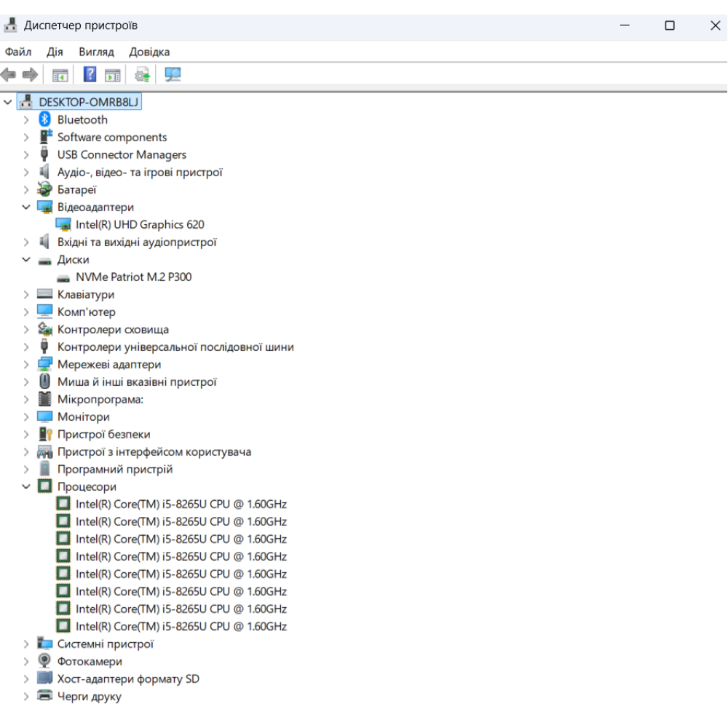This screenshot has height=728, width=728.
Task: Click the Show/Hide Console Tree toolbar icon
Action: tap(60, 74)
